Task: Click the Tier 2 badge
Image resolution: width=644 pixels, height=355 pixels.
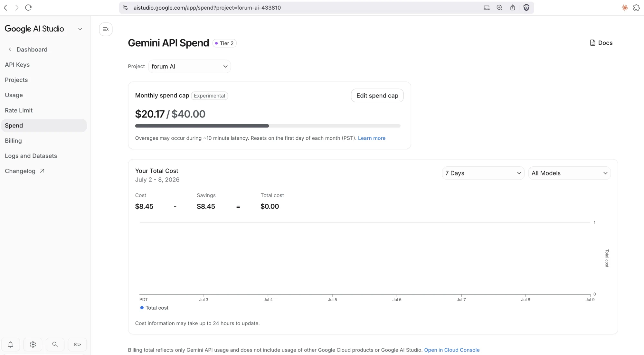Action: point(224,43)
